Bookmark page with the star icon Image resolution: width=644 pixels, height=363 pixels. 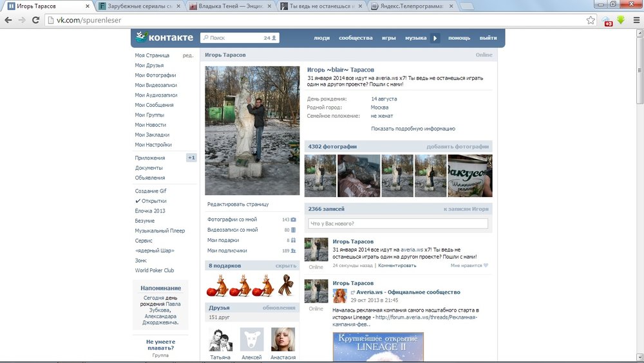[591, 20]
